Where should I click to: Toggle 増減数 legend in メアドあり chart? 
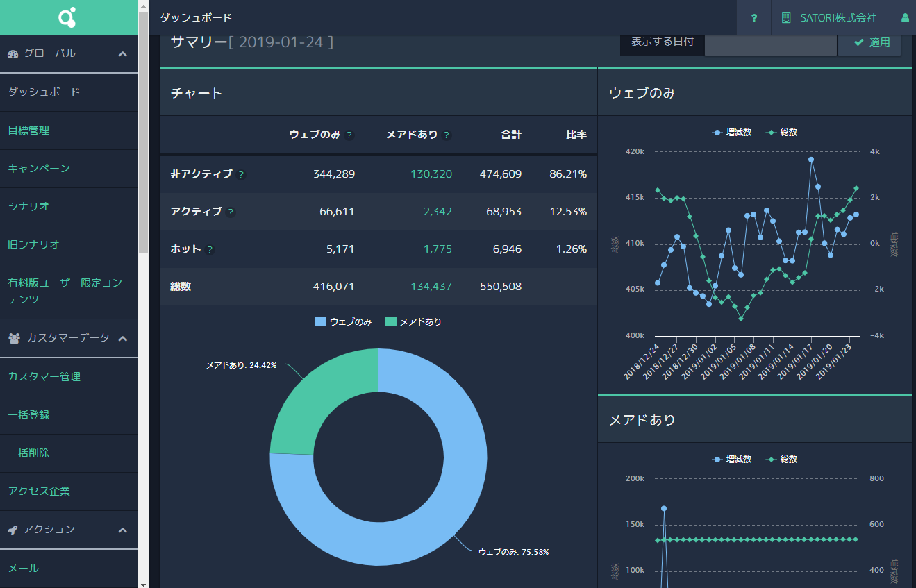(x=732, y=459)
